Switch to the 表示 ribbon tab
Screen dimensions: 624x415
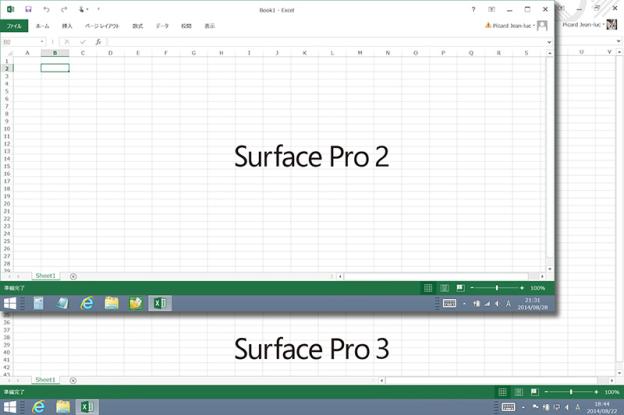click(210, 26)
